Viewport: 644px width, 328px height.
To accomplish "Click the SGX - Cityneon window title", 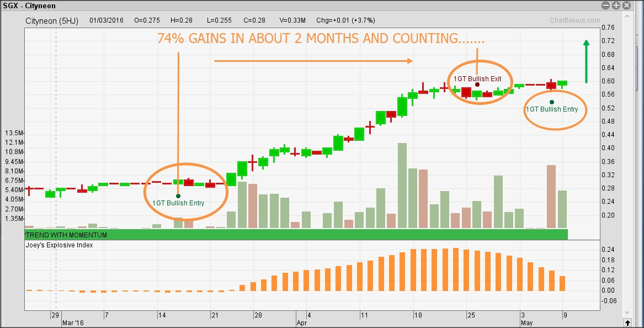I will click(29, 6).
